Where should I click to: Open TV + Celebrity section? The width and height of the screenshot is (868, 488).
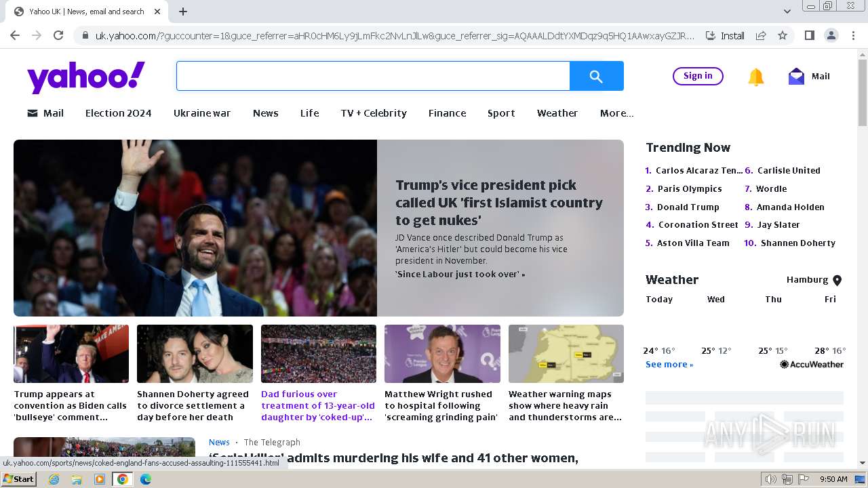pos(374,113)
